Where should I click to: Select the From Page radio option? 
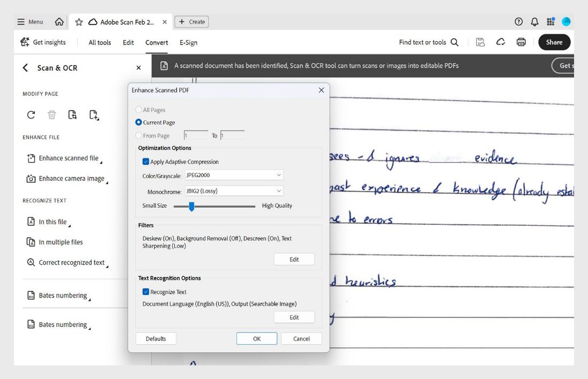(x=139, y=135)
